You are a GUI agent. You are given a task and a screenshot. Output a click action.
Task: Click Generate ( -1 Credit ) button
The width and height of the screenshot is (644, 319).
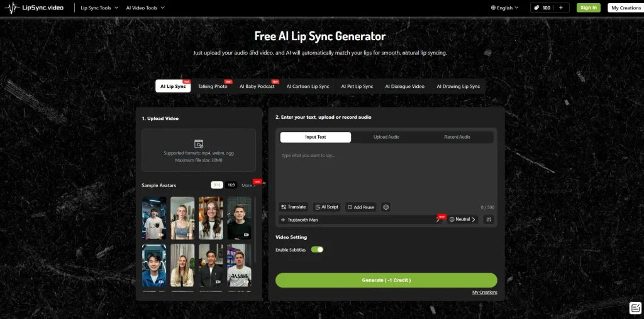tap(386, 280)
